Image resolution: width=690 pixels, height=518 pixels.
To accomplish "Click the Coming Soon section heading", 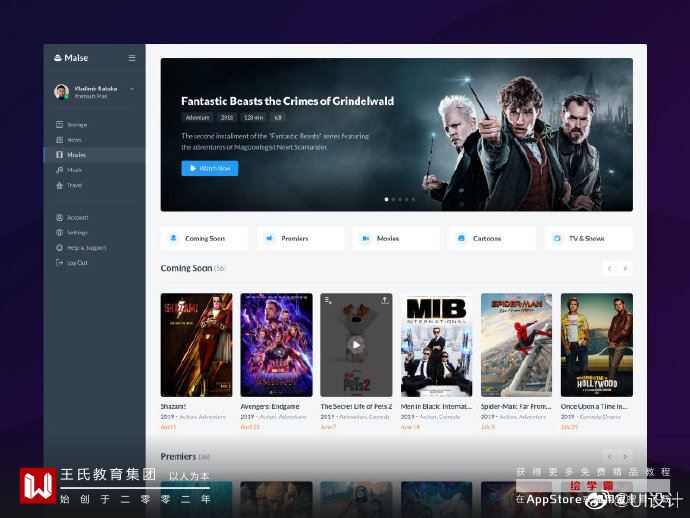I will point(186,268).
